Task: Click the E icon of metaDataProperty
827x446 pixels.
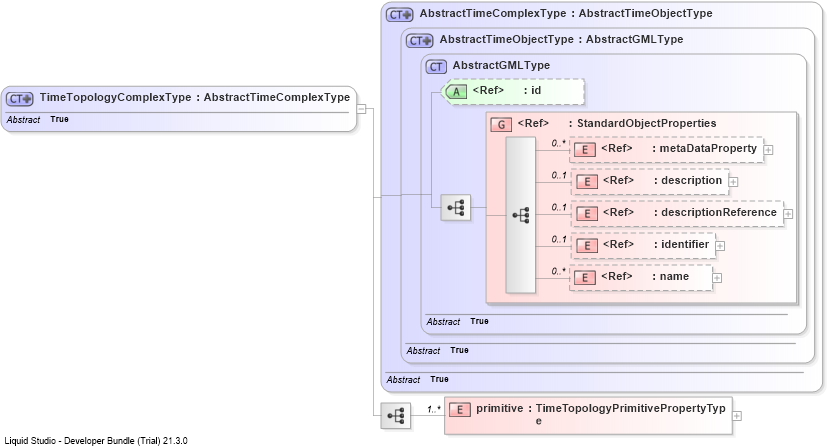Action: [585, 150]
